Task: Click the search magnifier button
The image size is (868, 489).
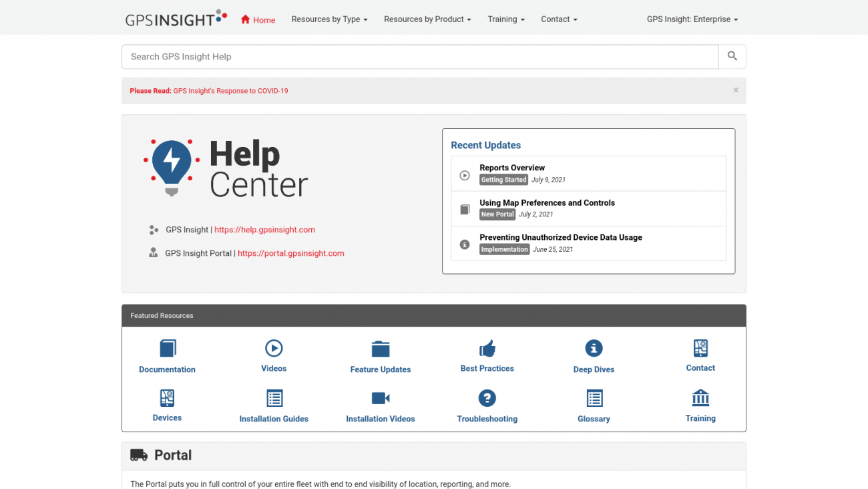Action: tap(732, 57)
